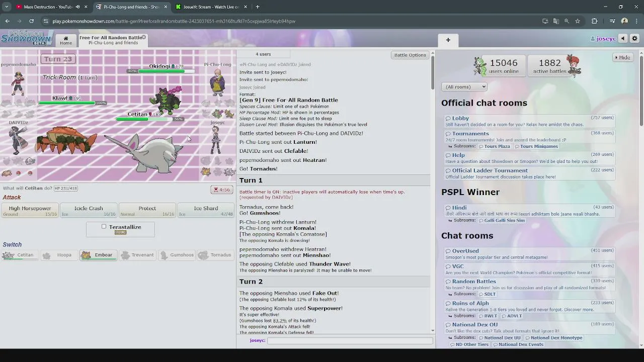Hide the rooms panel with Hide button
This screenshot has height=362, width=644.
622,57
